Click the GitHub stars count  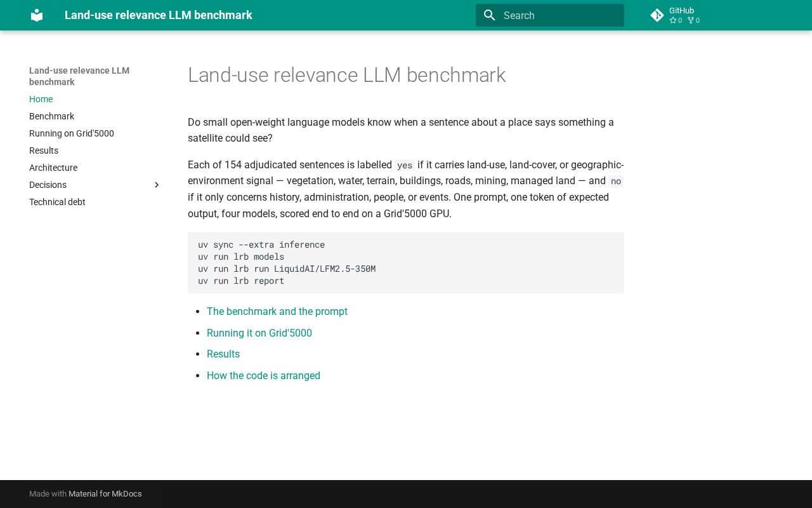tap(676, 20)
